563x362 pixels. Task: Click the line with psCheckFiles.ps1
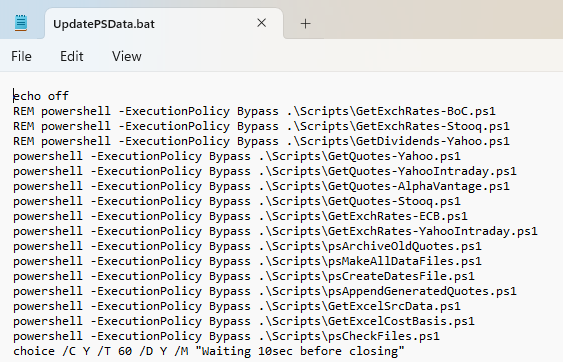coord(226,336)
